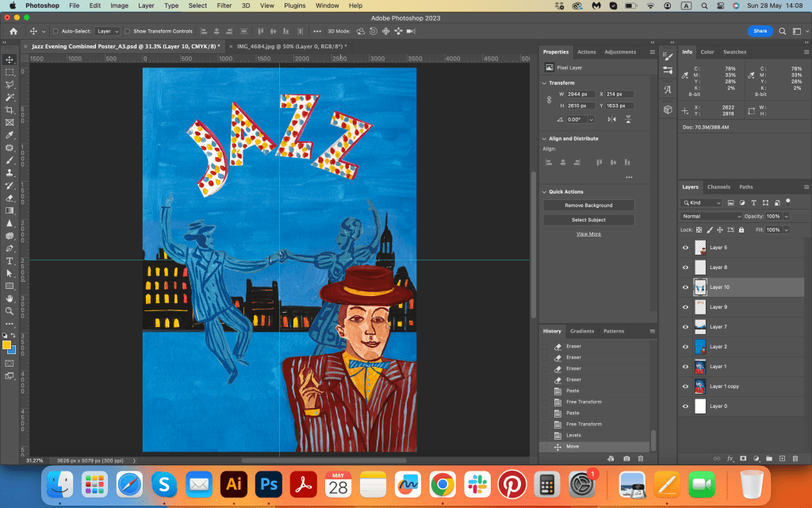The height and width of the screenshot is (508, 812).
Task: Open the View More link
Action: click(588, 234)
